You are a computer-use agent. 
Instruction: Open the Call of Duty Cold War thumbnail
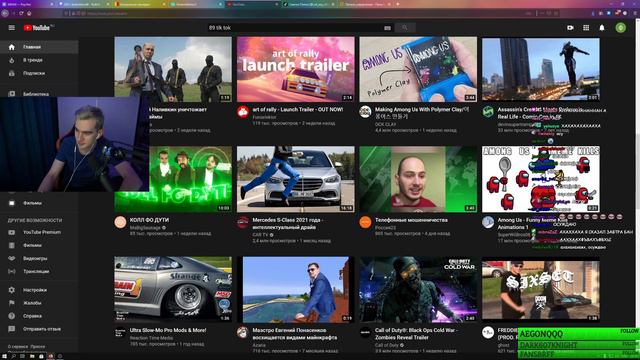pos(418,289)
